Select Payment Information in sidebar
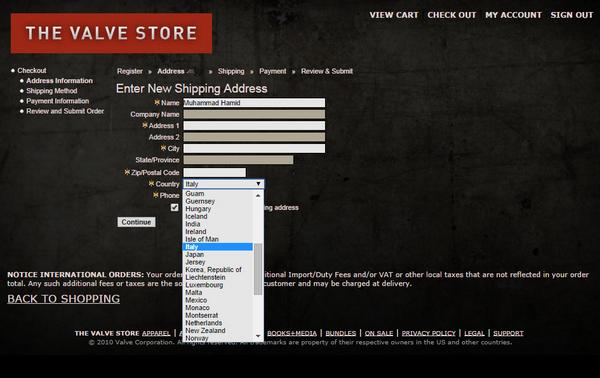This screenshot has height=378, width=600. pyautogui.click(x=57, y=101)
